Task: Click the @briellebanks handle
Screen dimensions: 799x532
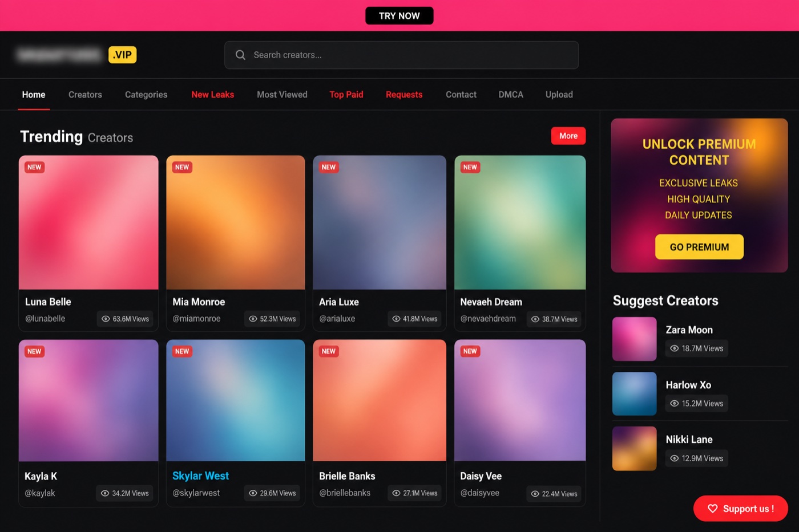Action: [x=345, y=493]
